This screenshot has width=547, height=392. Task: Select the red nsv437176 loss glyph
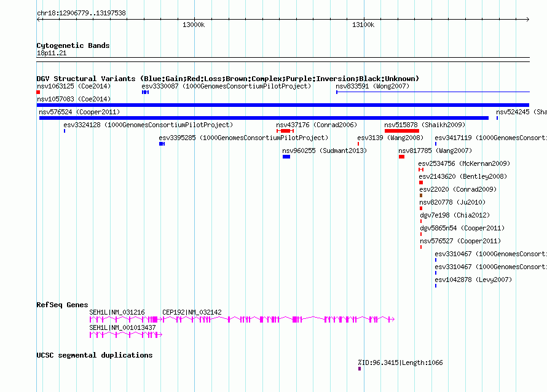point(285,131)
